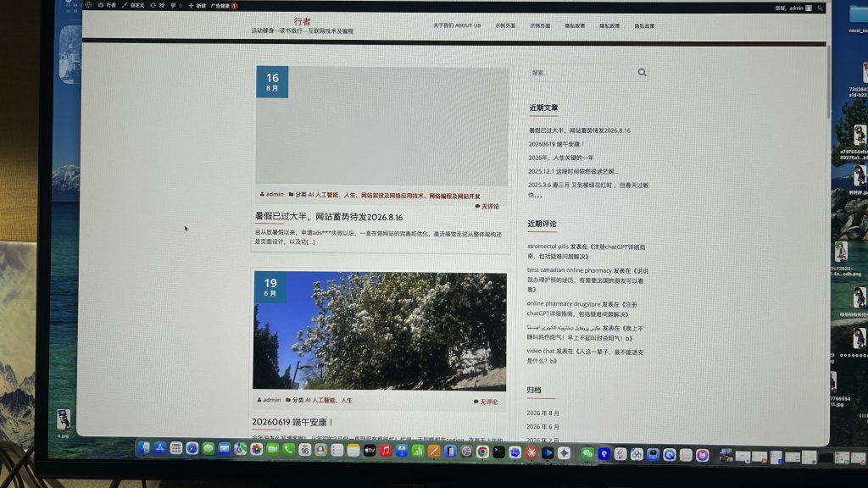Click the 19 6月 date badge
The image size is (868, 488).
270,287
